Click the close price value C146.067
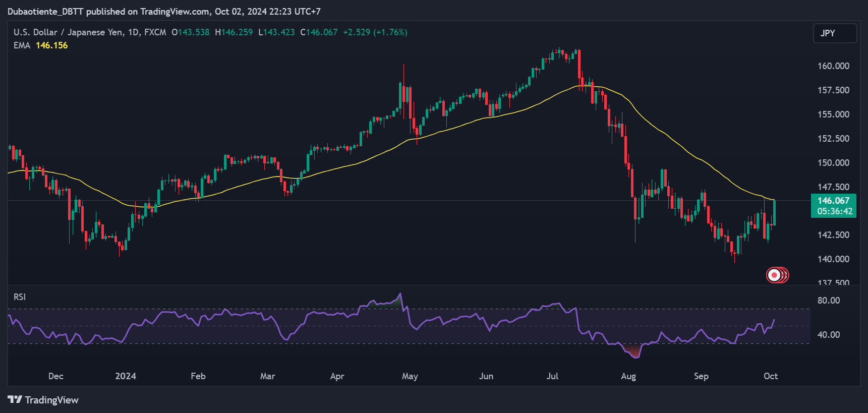The width and height of the screenshot is (868, 413). pyautogui.click(x=319, y=32)
